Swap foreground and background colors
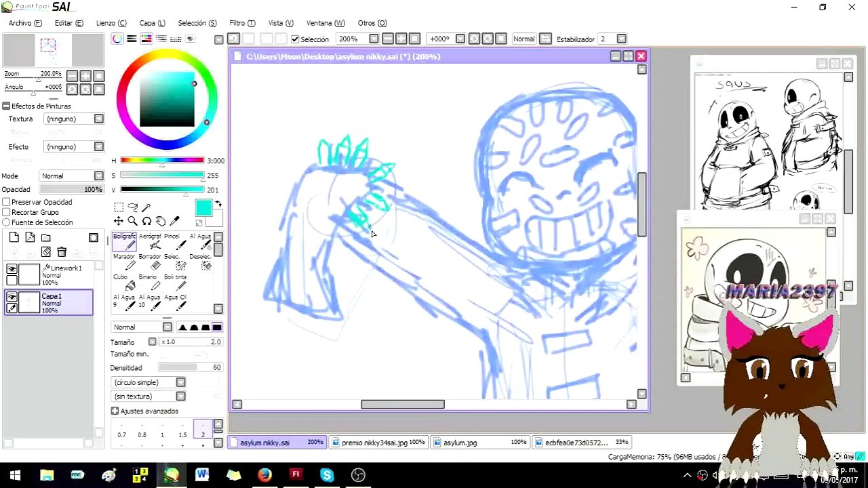The image size is (868, 488). 218,203
